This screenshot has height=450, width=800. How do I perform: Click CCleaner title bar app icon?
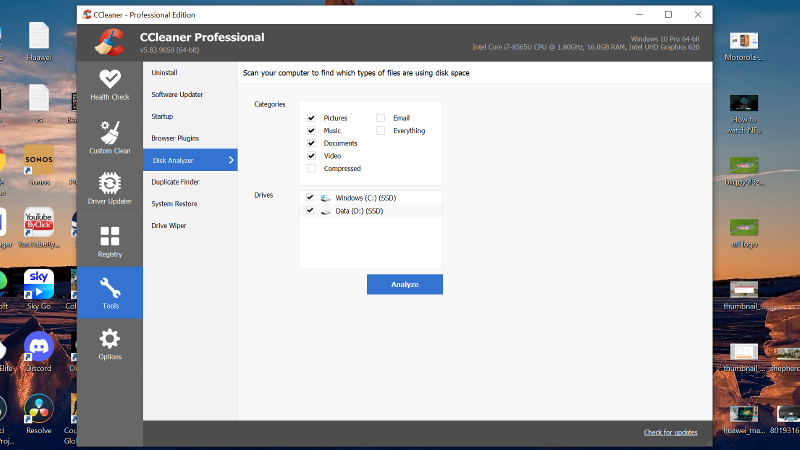[87, 15]
